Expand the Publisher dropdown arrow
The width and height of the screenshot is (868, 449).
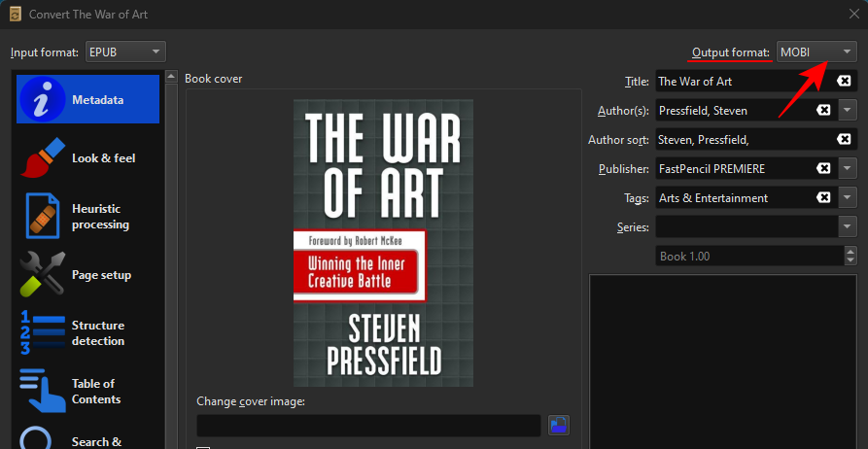click(847, 169)
